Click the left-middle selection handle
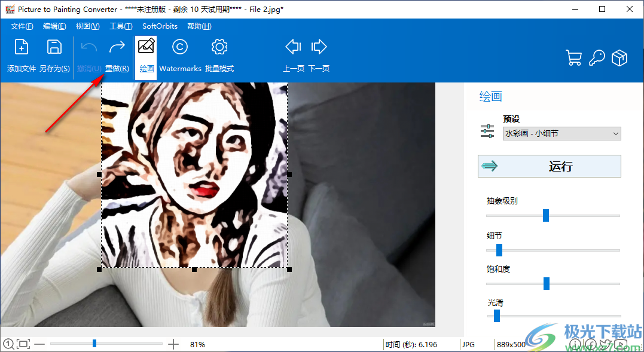644x352 pixels. click(99, 175)
